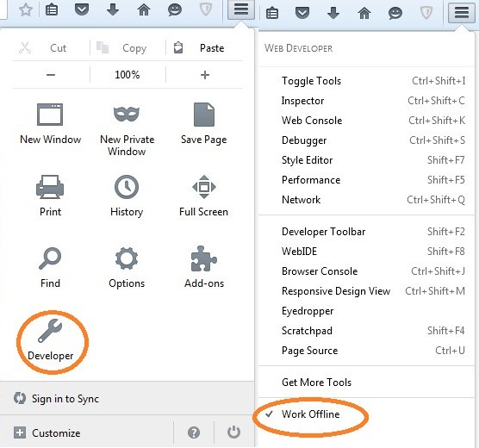The height and width of the screenshot is (448, 479).
Task: Reset zoom via 100% label
Action: pyautogui.click(x=128, y=75)
